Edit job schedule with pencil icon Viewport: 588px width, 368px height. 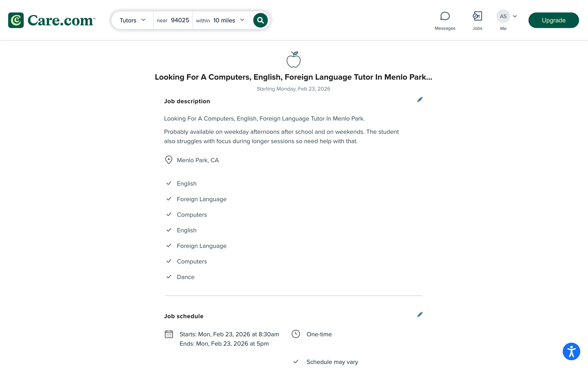coord(420,315)
